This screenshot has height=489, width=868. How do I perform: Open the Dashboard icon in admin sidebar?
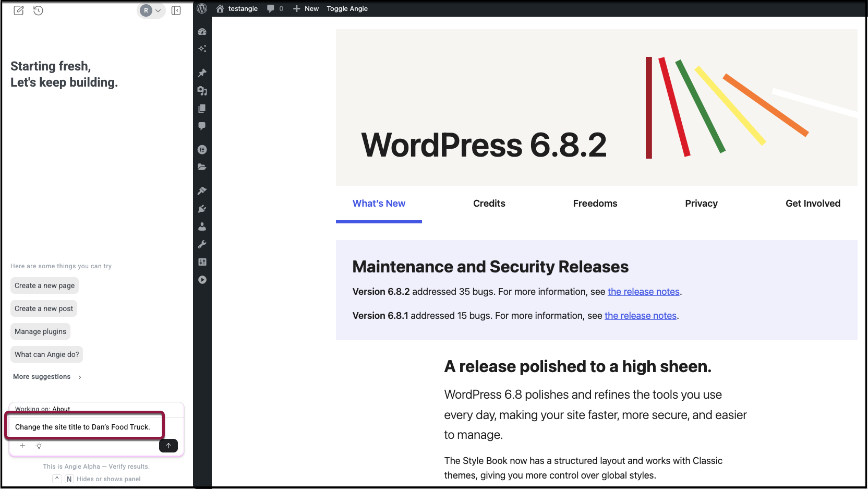point(202,32)
